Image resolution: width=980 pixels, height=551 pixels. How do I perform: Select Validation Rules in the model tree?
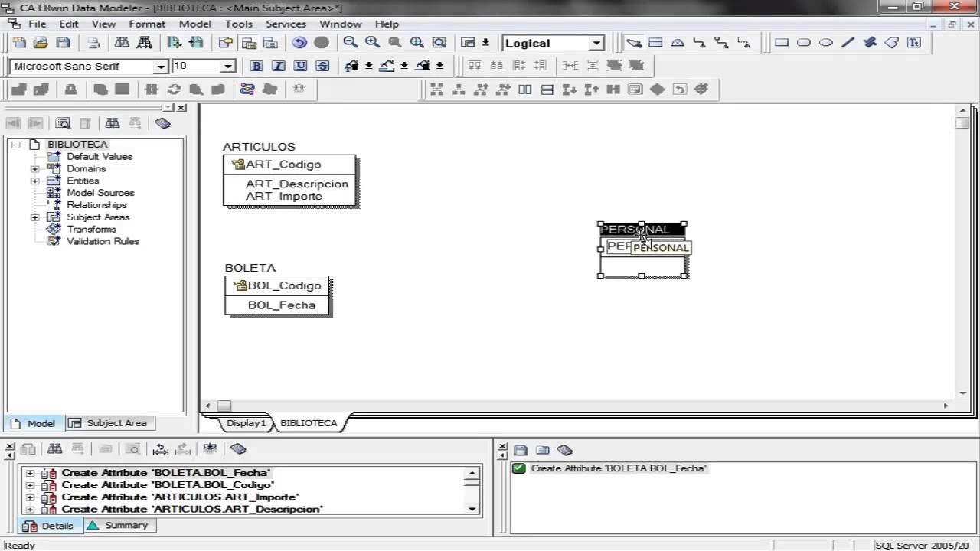coord(103,241)
